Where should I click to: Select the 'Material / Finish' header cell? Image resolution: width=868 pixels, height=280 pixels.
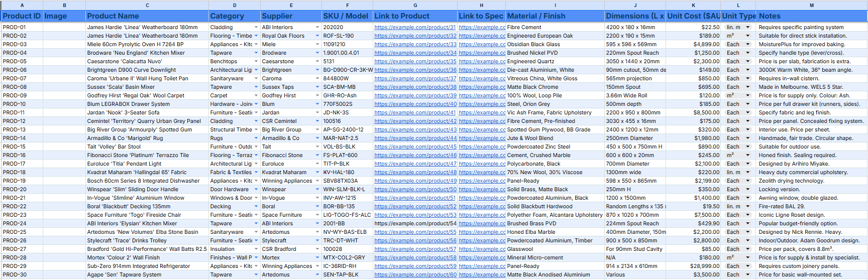click(555, 16)
